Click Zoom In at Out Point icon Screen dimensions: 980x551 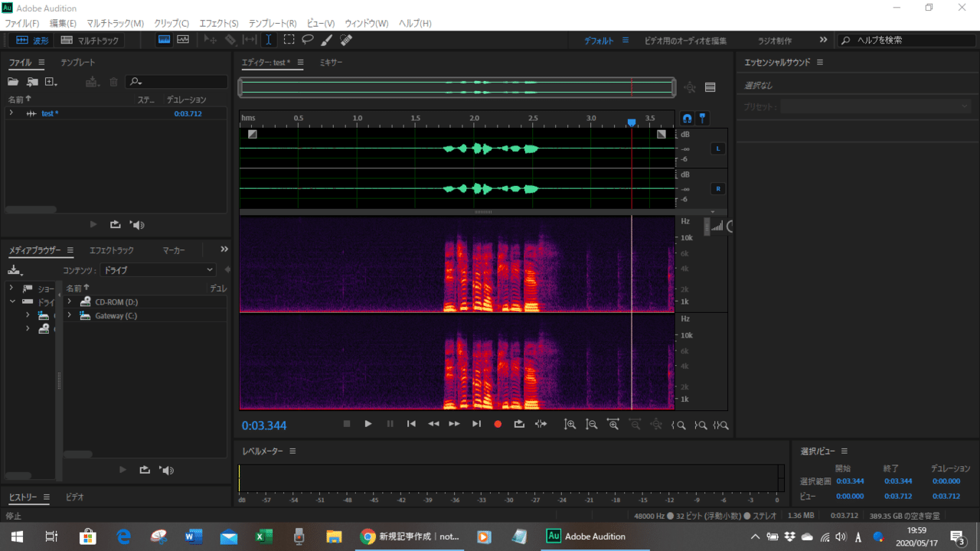[x=701, y=425]
